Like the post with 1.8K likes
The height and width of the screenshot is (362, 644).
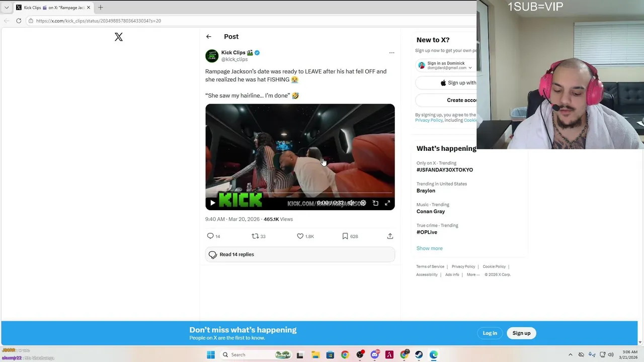pos(300,236)
